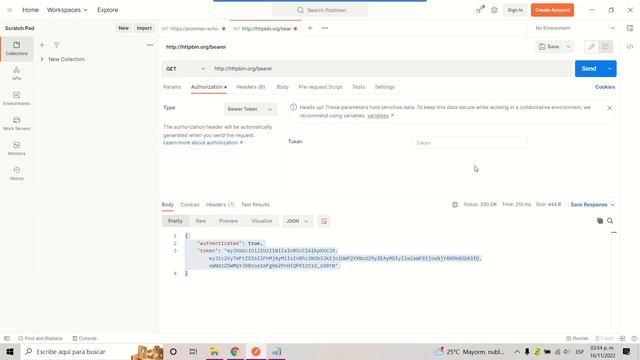The width and height of the screenshot is (640, 360).
Task: Switch to the request Body tab
Action: pyautogui.click(x=282, y=87)
